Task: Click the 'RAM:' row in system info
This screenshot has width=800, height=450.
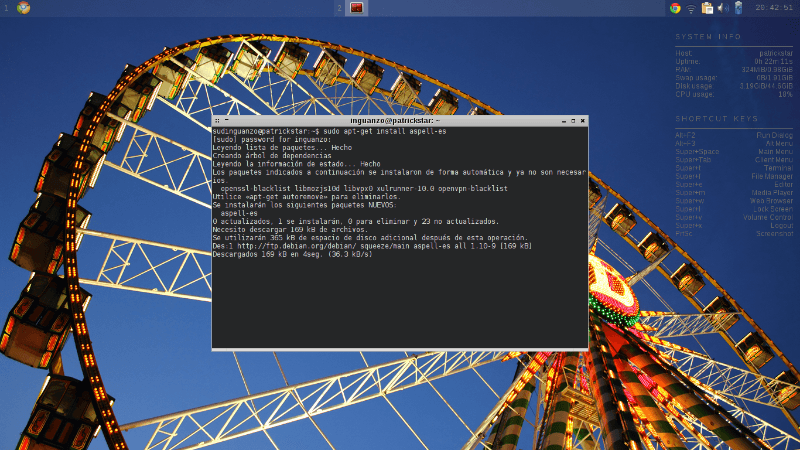Action: pyautogui.click(x=734, y=69)
